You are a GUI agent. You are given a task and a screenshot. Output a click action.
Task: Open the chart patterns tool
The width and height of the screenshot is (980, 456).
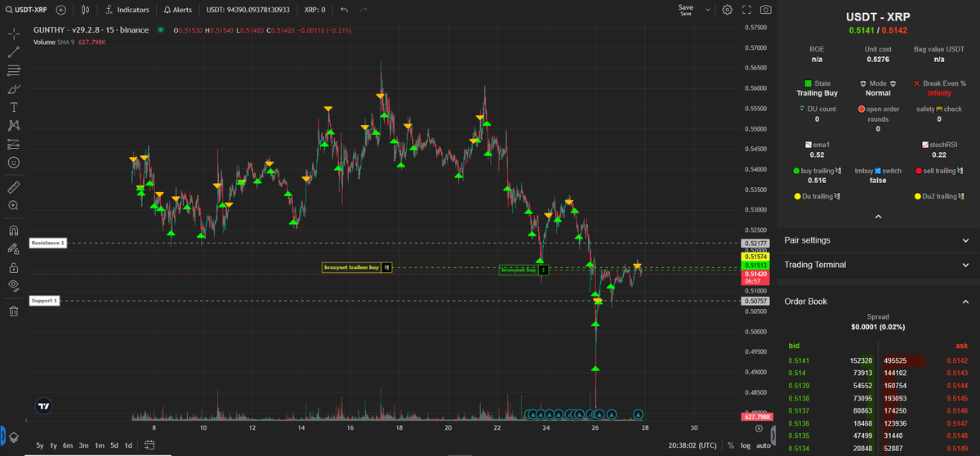pos(13,125)
